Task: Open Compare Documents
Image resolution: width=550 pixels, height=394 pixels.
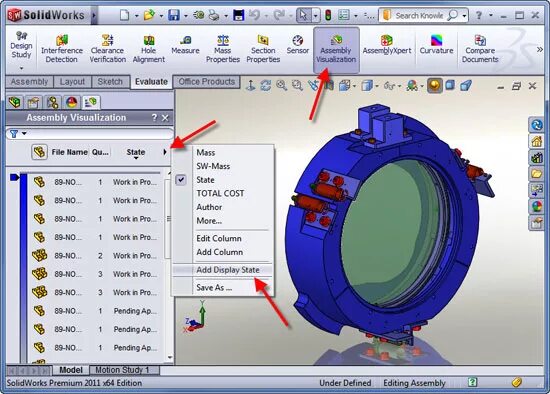Action: (480, 49)
